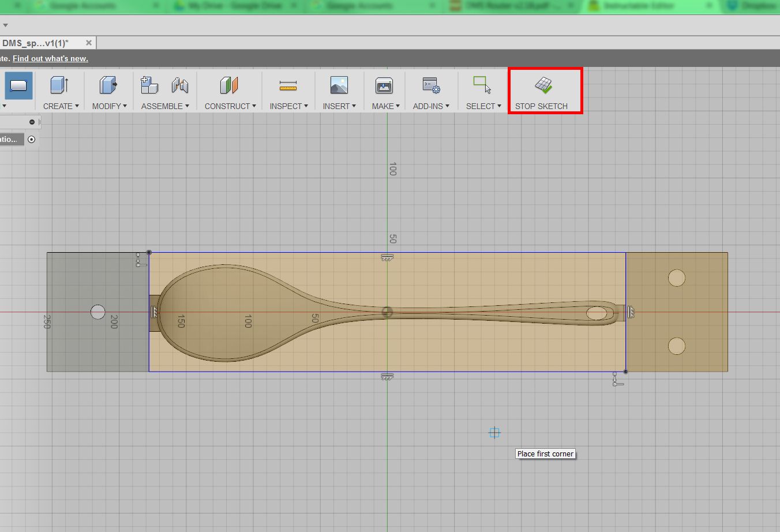Select the round hole in the left gray block
Screen dimensions: 780x532
pos(98,312)
